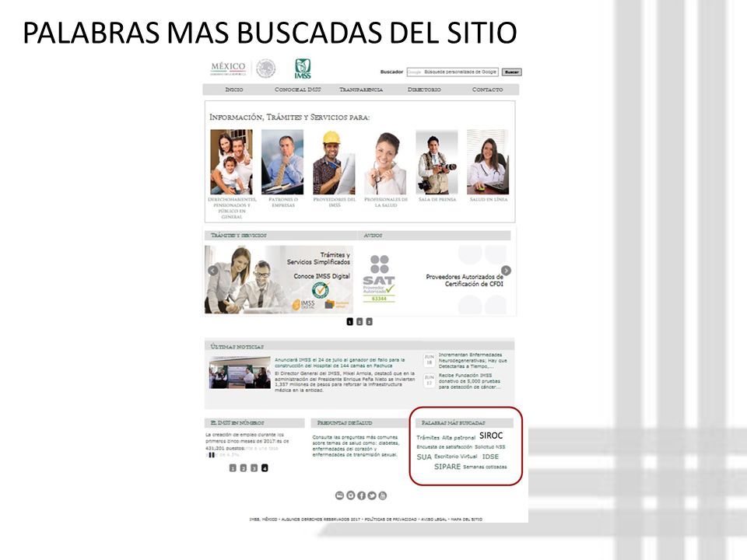Pause the IMSS en números ticker
Image resolution: width=747 pixels, height=560 pixels.
(212, 455)
